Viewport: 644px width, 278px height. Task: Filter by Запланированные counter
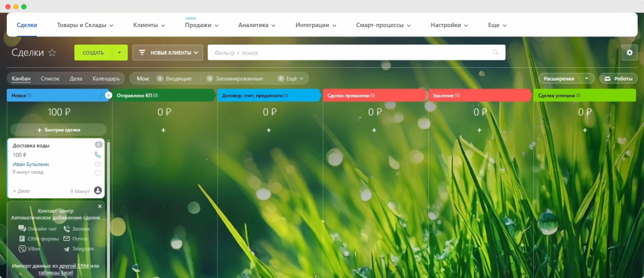tap(234, 79)
